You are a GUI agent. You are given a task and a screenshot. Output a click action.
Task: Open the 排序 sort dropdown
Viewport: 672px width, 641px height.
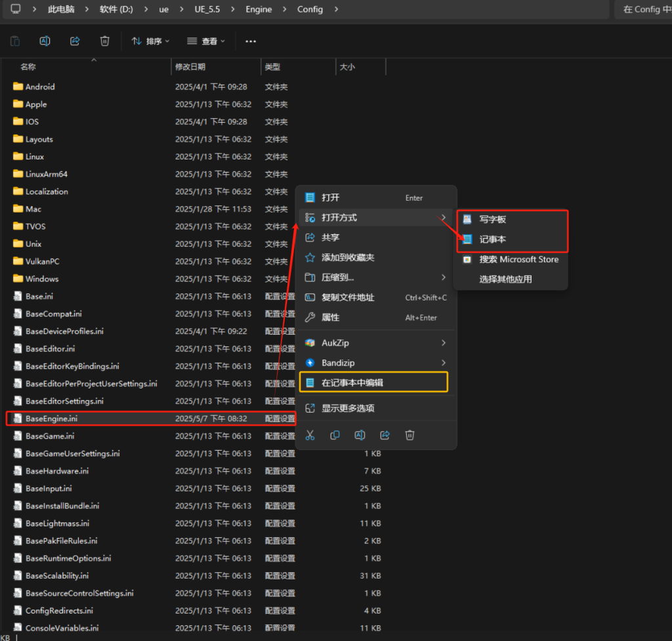151,41
